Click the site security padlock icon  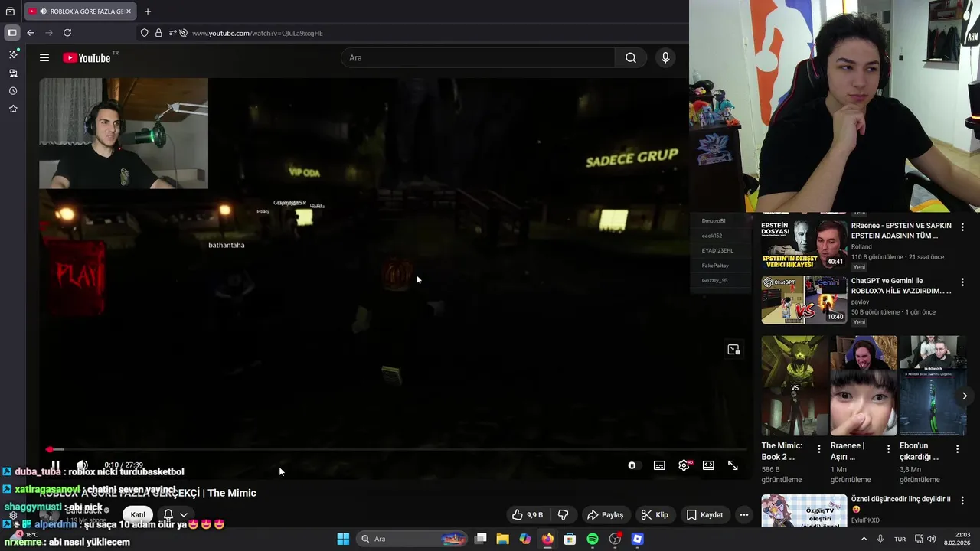(158, 33)
